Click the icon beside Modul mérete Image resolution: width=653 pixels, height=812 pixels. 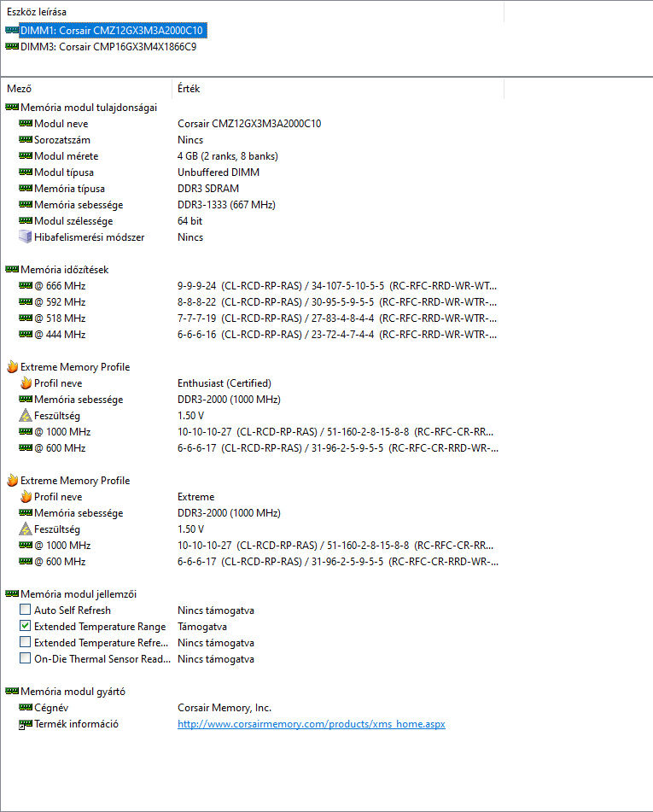click(26, 156)
